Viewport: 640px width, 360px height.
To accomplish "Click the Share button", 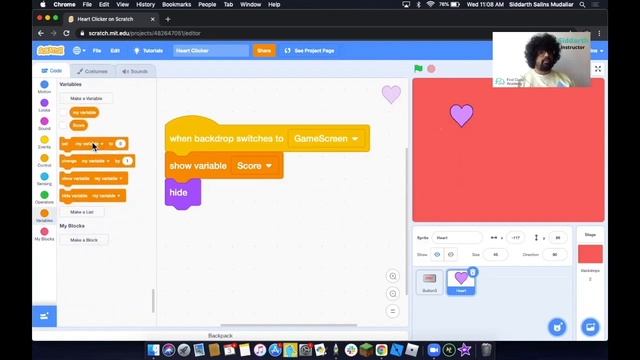I will 264,51.
